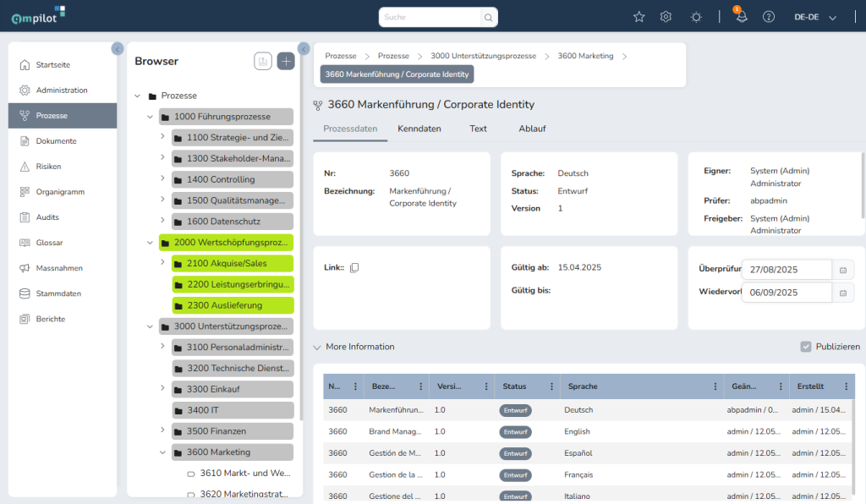The width and height of the screenshot is (866, 504).
Task: Click 3000 Unterstützungsprozesse breadcrumb link
Action: (483, 56)
